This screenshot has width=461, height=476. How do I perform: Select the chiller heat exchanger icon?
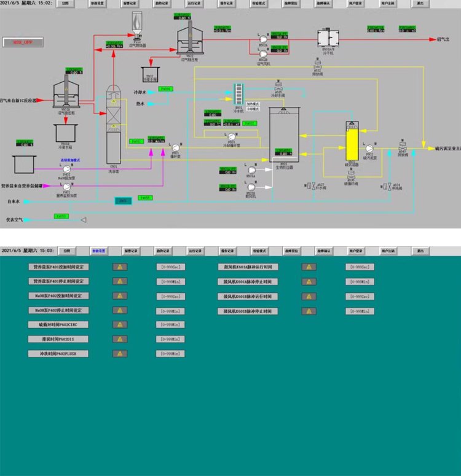point(238,94)
